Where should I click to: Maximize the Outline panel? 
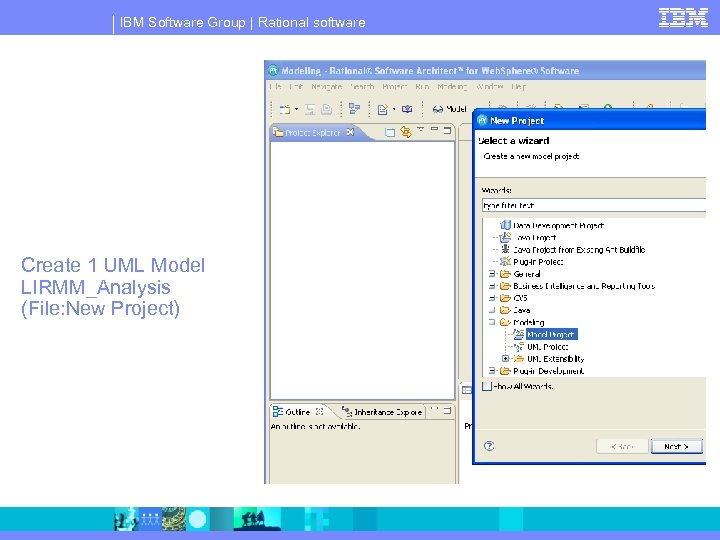point(447,410)
